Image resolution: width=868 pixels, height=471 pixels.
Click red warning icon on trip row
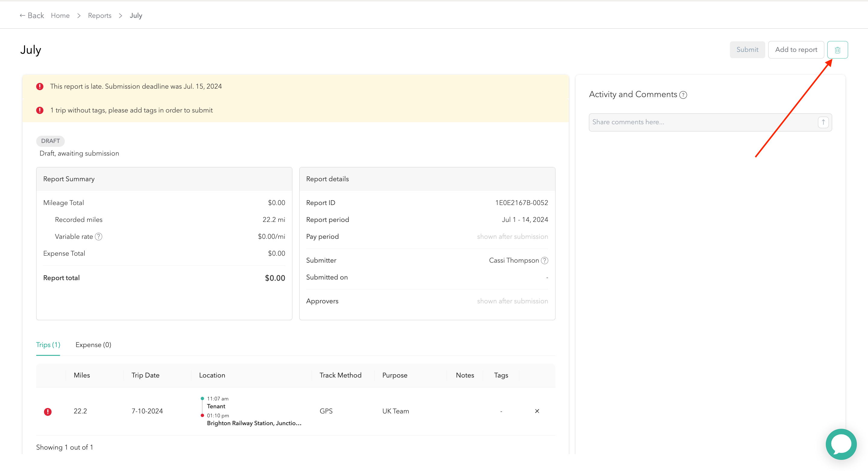click(48, 412)
